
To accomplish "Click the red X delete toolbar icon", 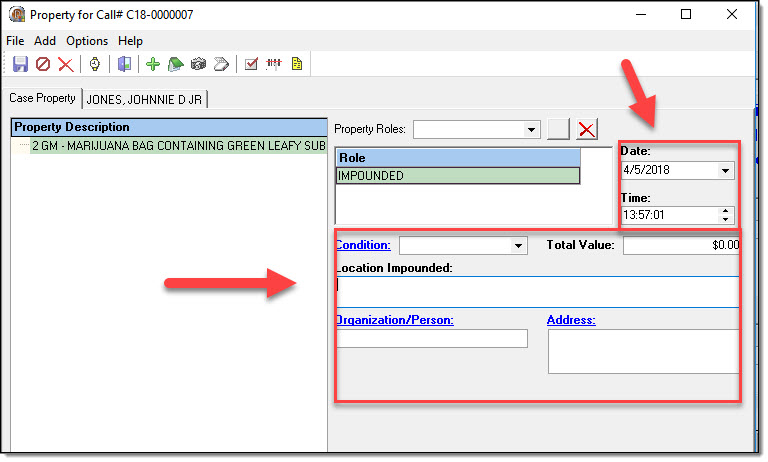I will click(65, 64).
